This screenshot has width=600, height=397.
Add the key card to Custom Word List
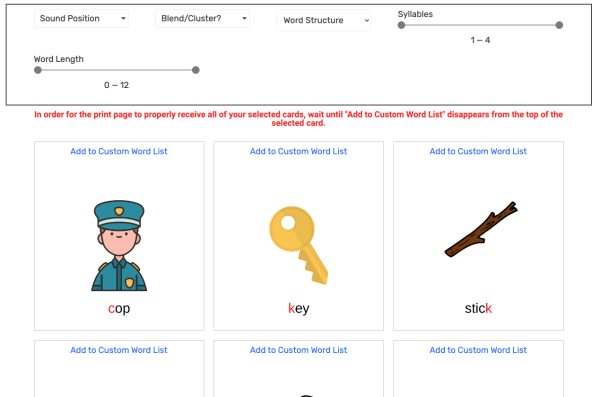coord(298,151)
